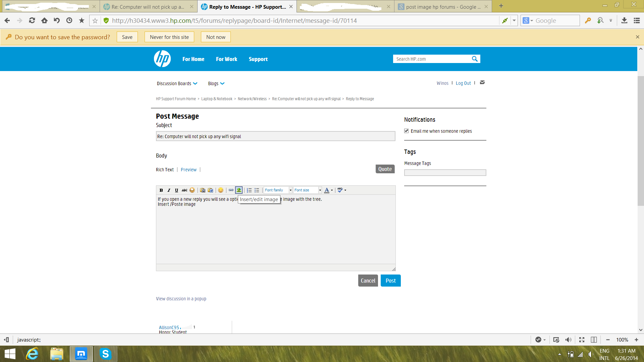Insert an emoticon smiley

coord(221,190)
